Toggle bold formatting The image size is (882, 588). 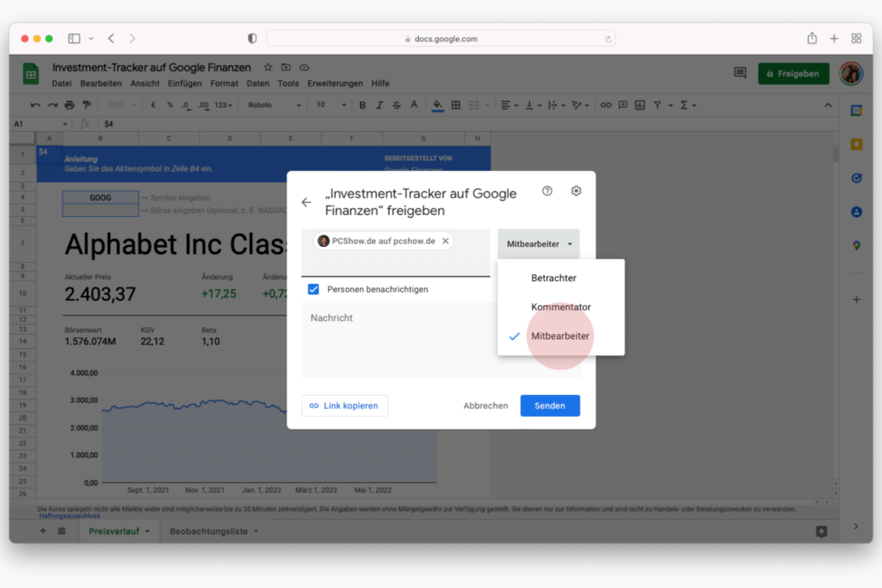tap(363, 105)
